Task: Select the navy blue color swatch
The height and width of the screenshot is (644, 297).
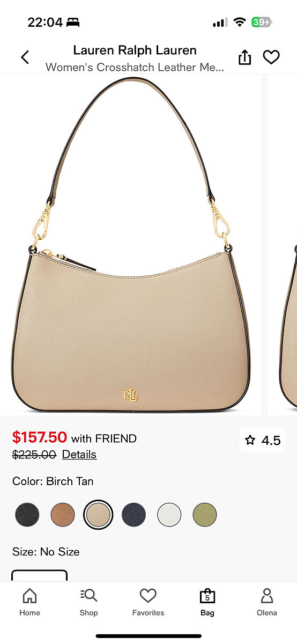Action: click(x=133, y=515)
